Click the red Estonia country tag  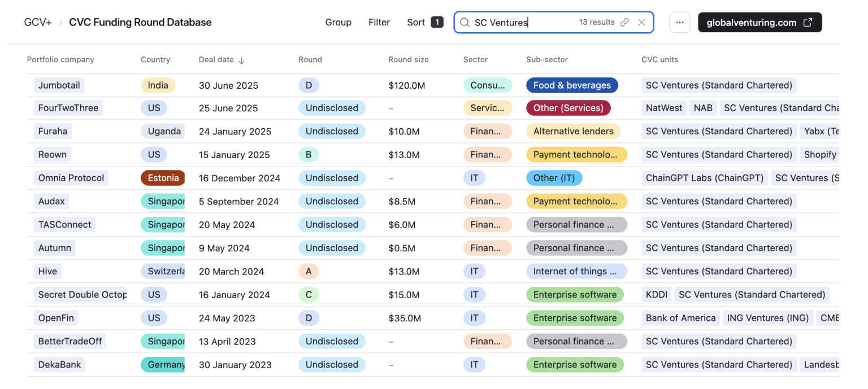tap(163, 178)
